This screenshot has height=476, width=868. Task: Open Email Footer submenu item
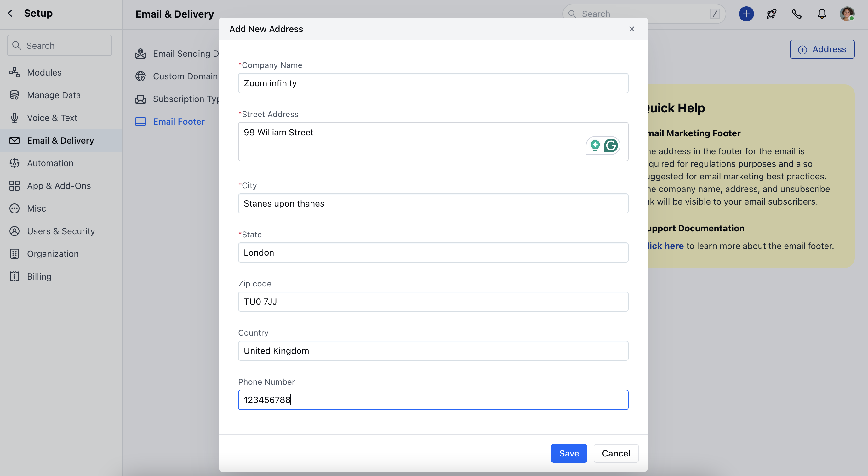tap(178, 122)
